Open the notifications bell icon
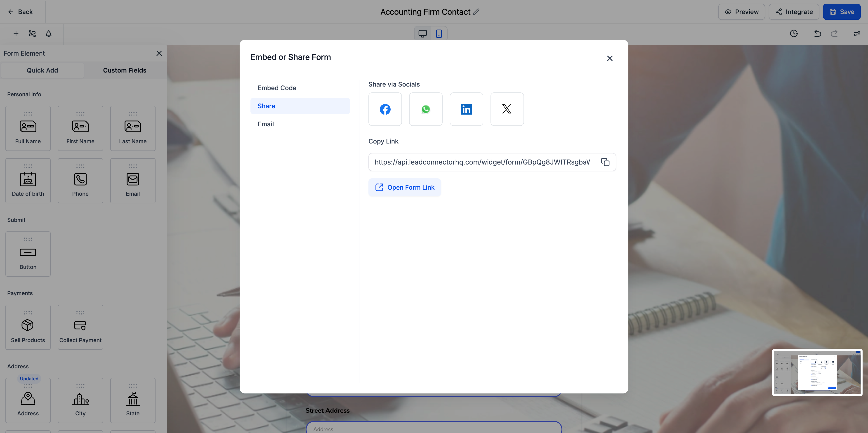The image size is (868, 433). tap(49, 34)
